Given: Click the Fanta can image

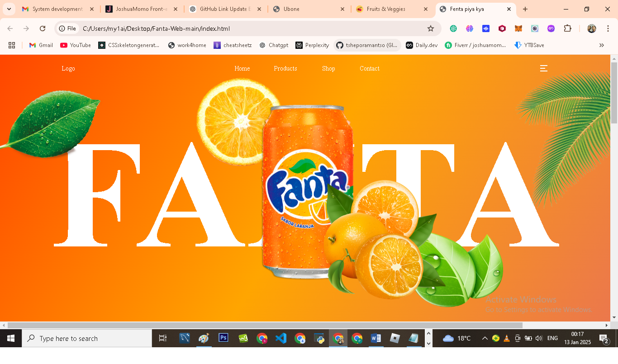Looking at the screenshot, I should pos(307,192).
